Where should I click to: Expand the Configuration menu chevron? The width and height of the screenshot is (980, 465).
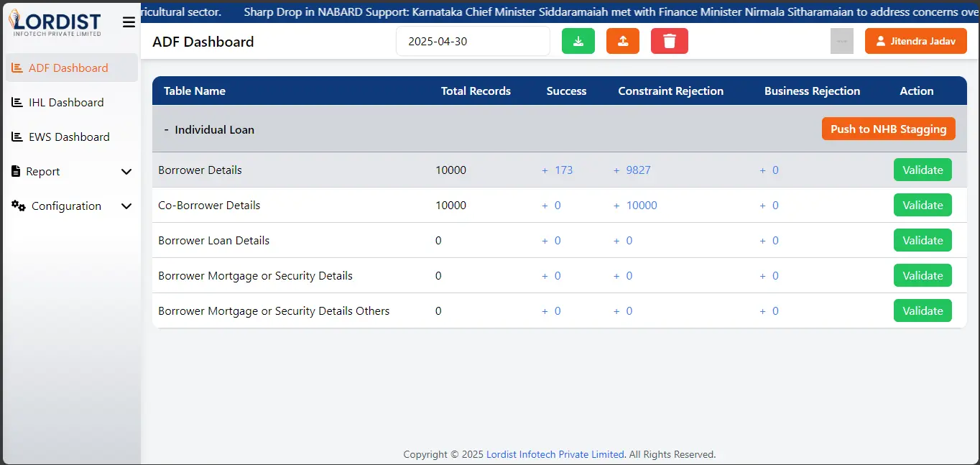126,206
